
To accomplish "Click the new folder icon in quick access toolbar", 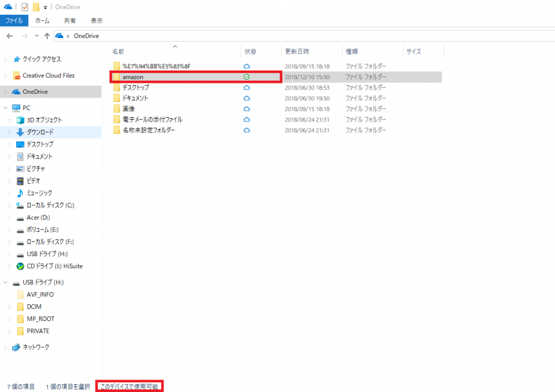I will tap(36, 7).
